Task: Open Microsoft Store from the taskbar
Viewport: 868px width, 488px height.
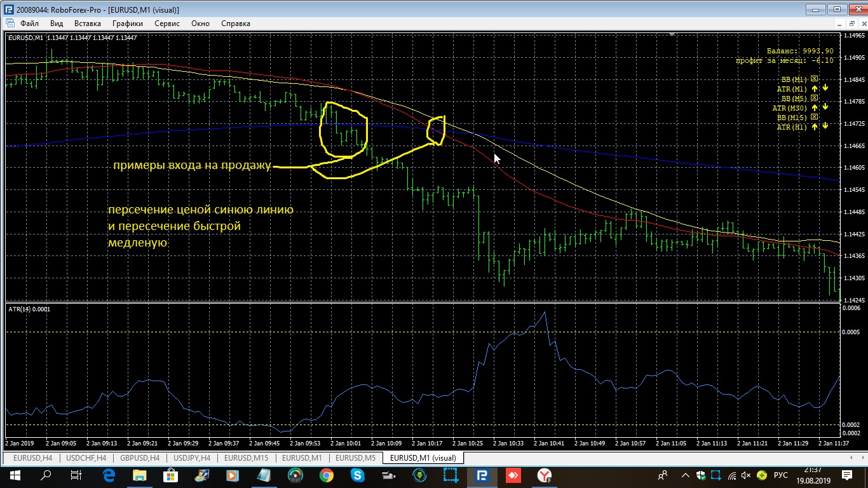Action: pos(171,475)
